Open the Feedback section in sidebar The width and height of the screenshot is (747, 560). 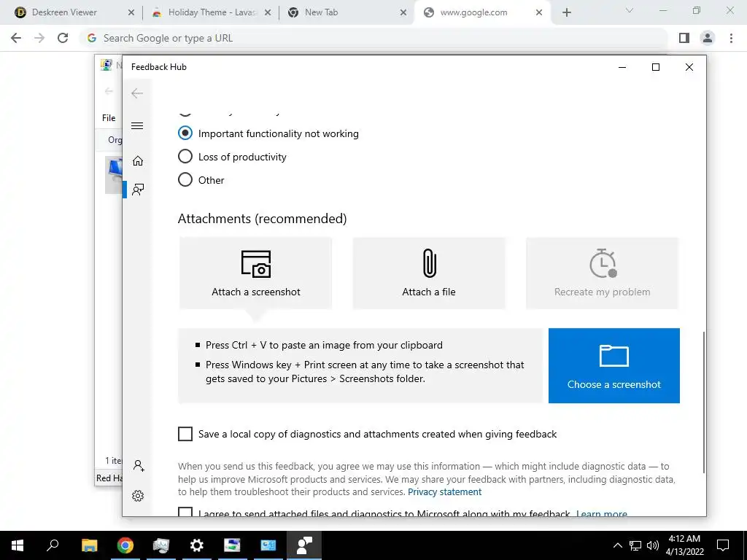(138, 190)
